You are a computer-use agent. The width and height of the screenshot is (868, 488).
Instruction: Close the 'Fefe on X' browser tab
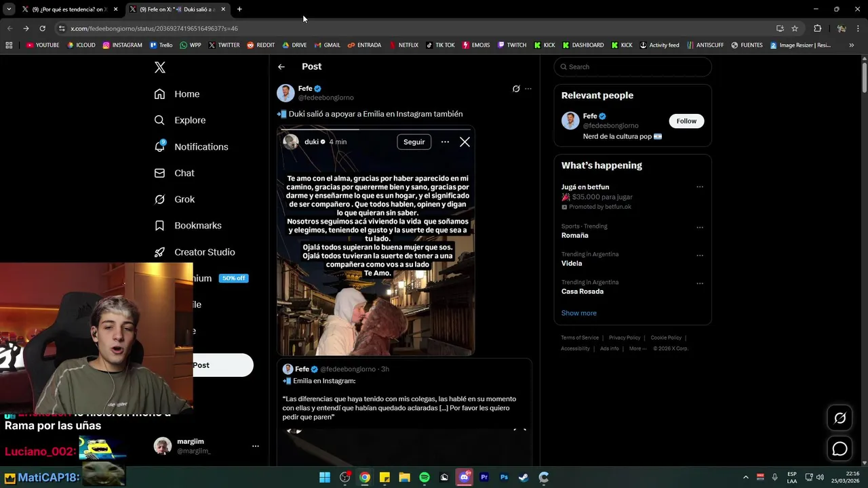(x=223, y=9)
